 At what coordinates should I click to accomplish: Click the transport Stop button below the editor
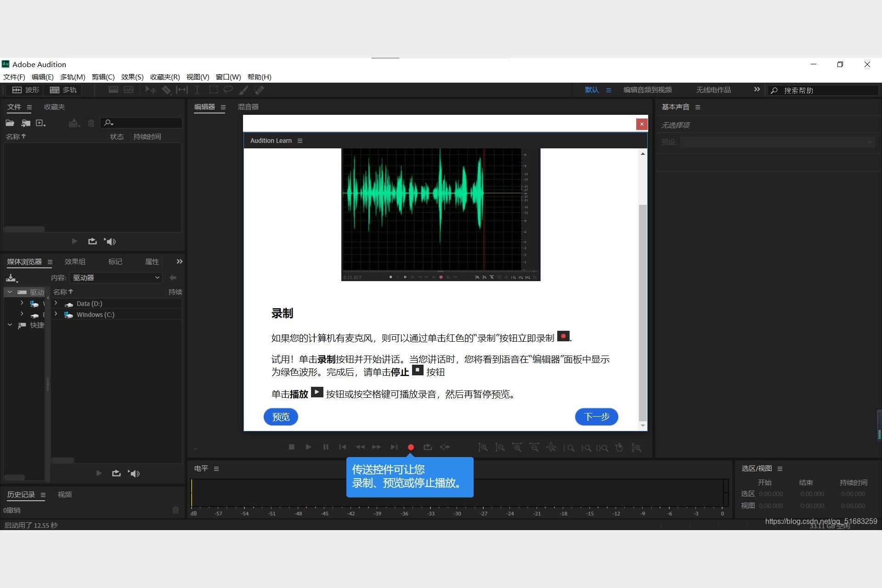pos(291,447)
